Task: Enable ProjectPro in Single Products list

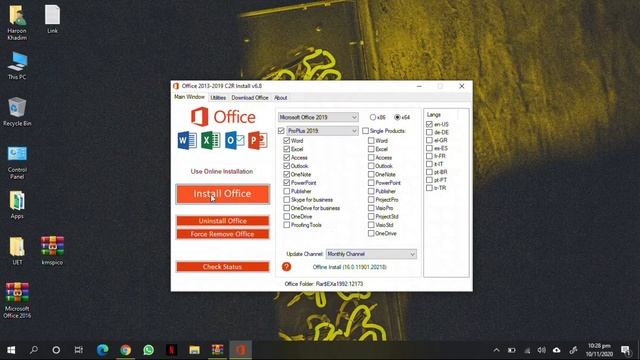Action: pos(371,200)
